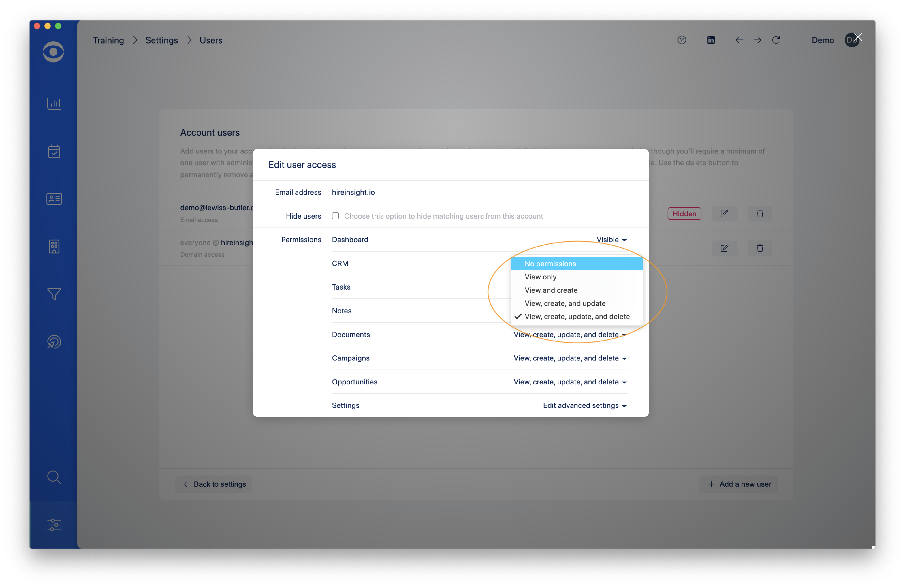The image size is (905, 588).
Task: Open the funnel filter sidebar icon
Action: coord(54,294)
